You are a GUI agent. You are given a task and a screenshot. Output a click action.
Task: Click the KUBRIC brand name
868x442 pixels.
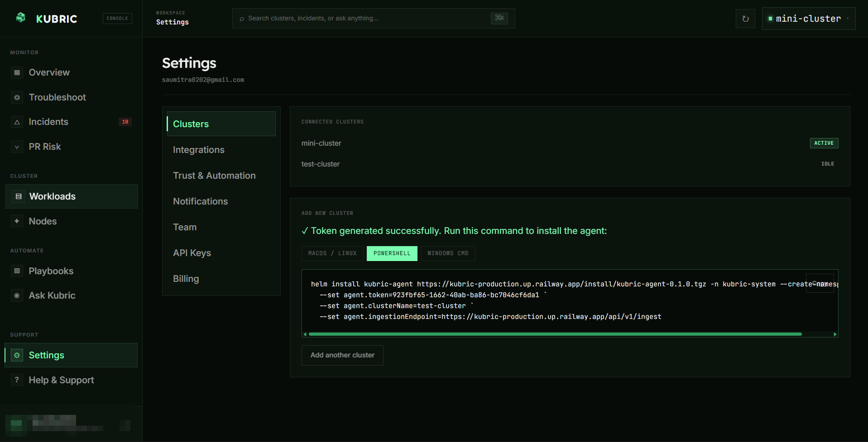pyautogui.click(x=57, y=19)
